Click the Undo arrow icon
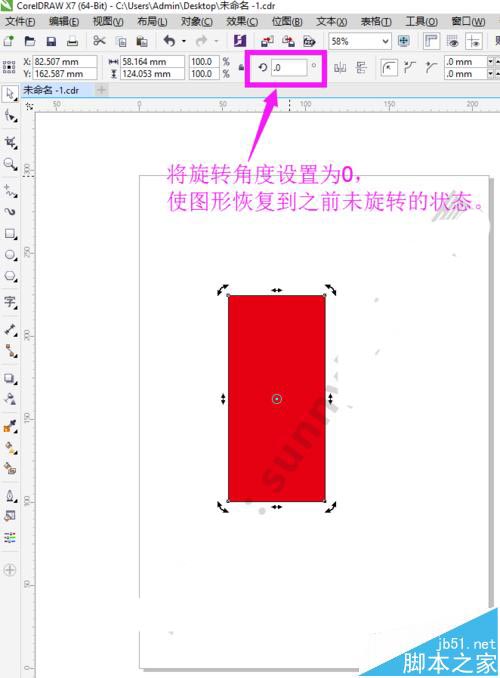Image resolution: width=500 pixels, height=678 pixels. pyautogui.click(x=169, y=41)
